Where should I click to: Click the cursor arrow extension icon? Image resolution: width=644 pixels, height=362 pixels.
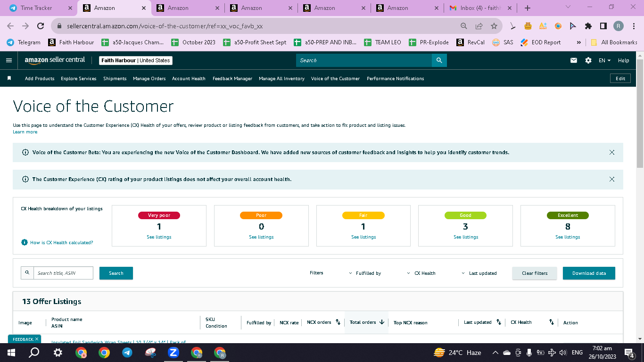click(x=573, y=26)
